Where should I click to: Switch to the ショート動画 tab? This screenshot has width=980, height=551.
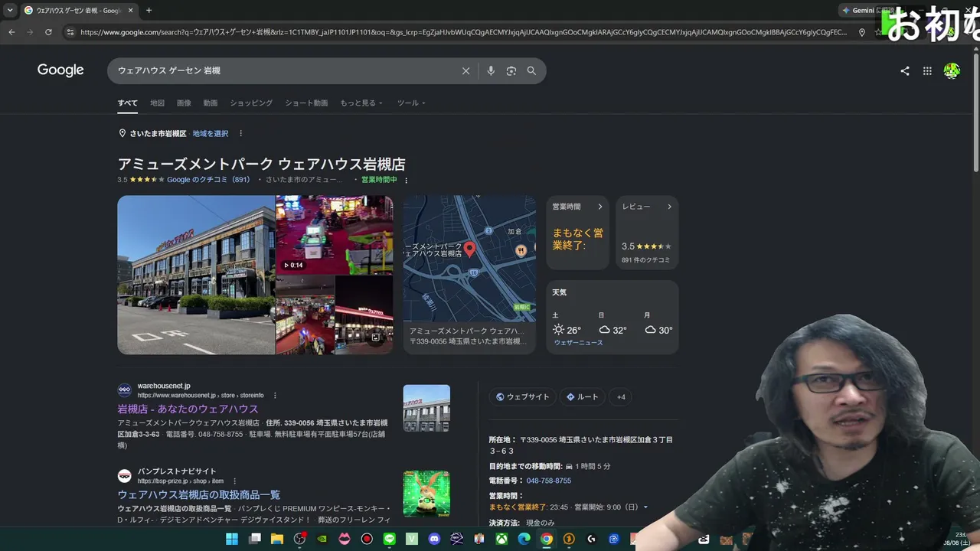[x=306, y=103]
